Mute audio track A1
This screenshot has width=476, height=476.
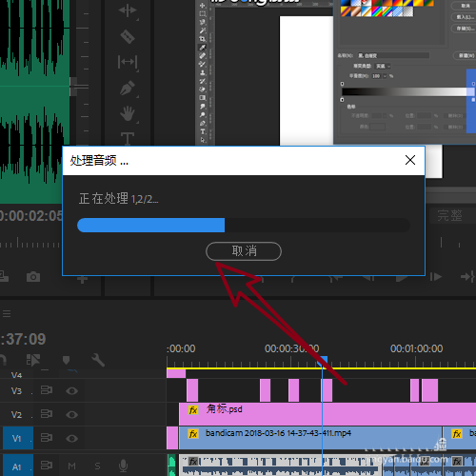click(71, 466)
